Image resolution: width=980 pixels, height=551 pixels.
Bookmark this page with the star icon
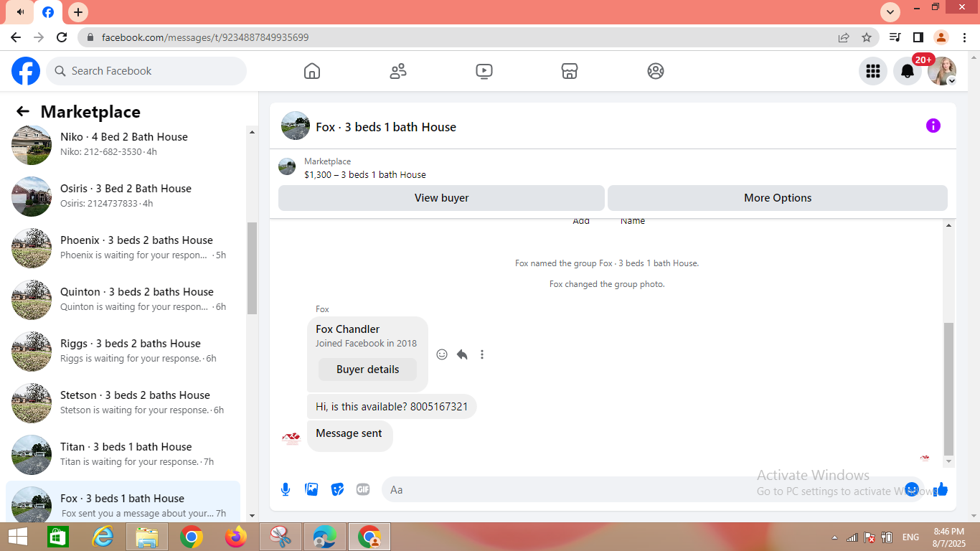click(x=867, y=37)
